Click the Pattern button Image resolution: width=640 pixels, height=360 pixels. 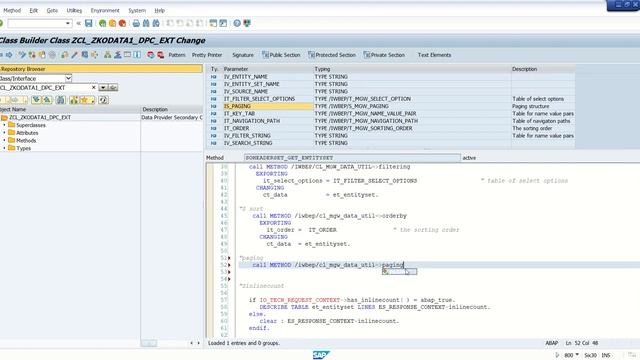[177, 55]
